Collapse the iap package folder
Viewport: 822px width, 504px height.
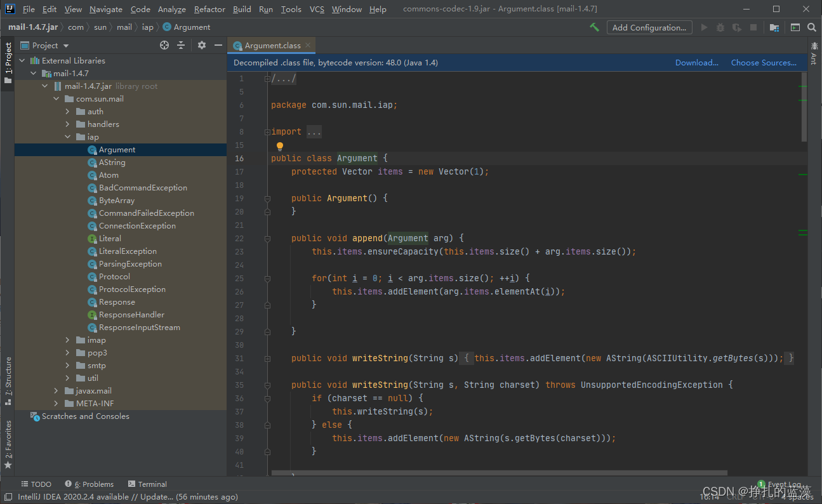click(x=67, y=137)
